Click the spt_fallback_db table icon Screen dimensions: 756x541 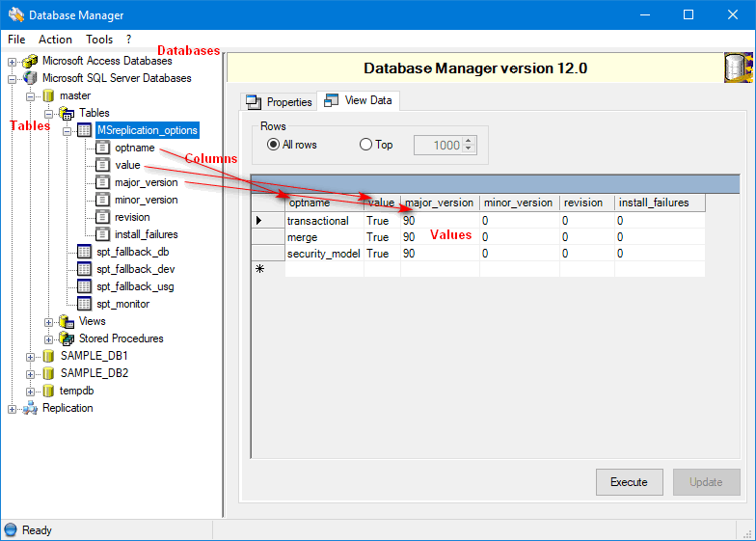(84, 252)
